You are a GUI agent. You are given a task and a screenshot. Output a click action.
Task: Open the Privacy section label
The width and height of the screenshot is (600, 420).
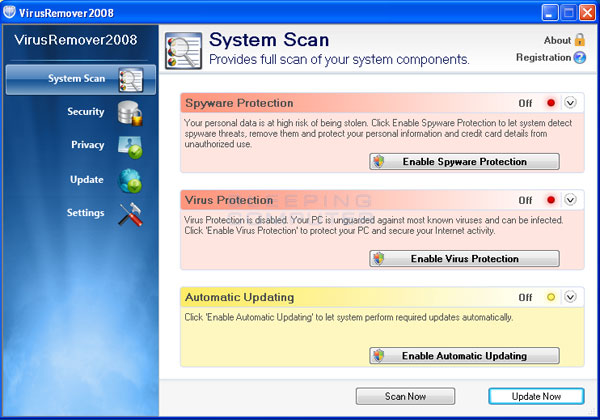88,145
